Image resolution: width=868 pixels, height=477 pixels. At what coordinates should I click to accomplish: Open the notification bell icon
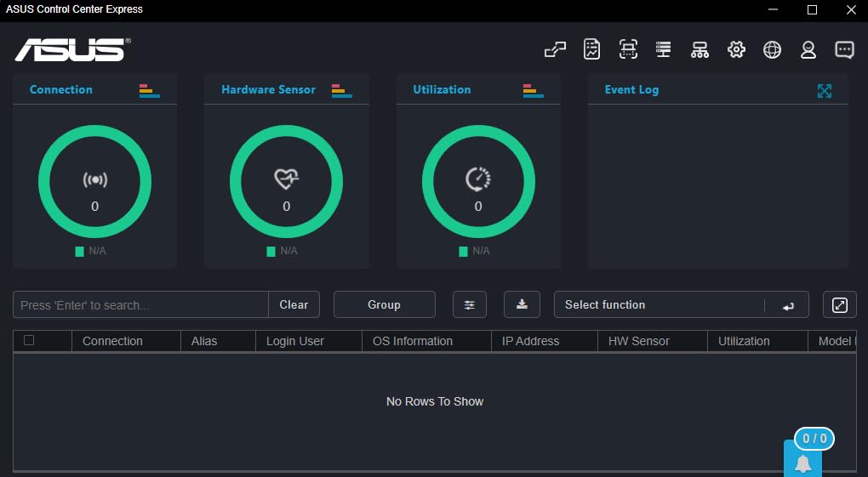point(802,463)
